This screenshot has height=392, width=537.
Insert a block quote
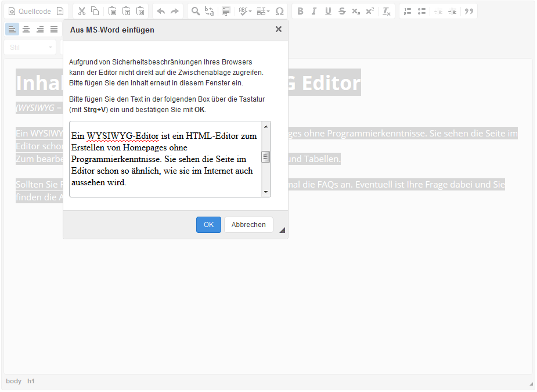[469, 11]
